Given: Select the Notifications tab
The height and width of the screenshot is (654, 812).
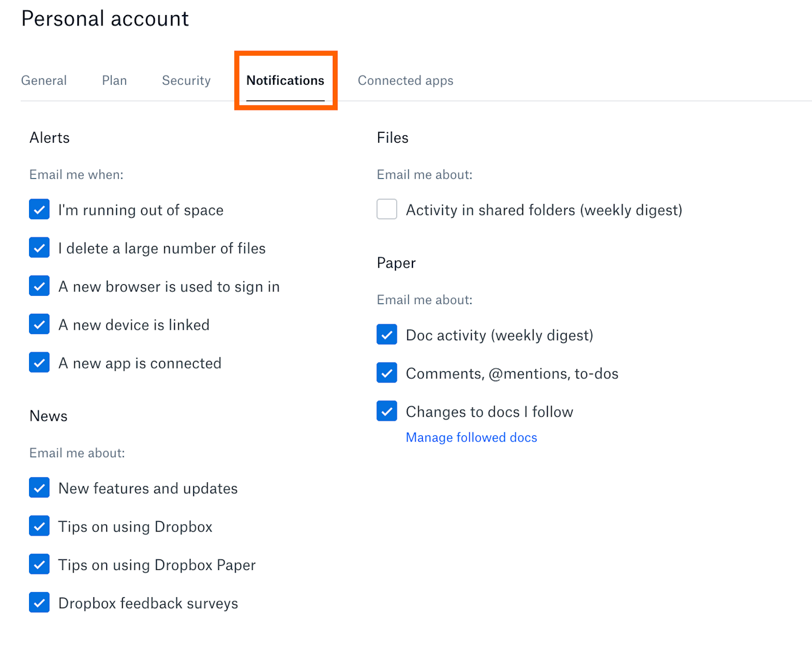Looking at the screenshot, I should pyautogui.click(x=285, y=81).
